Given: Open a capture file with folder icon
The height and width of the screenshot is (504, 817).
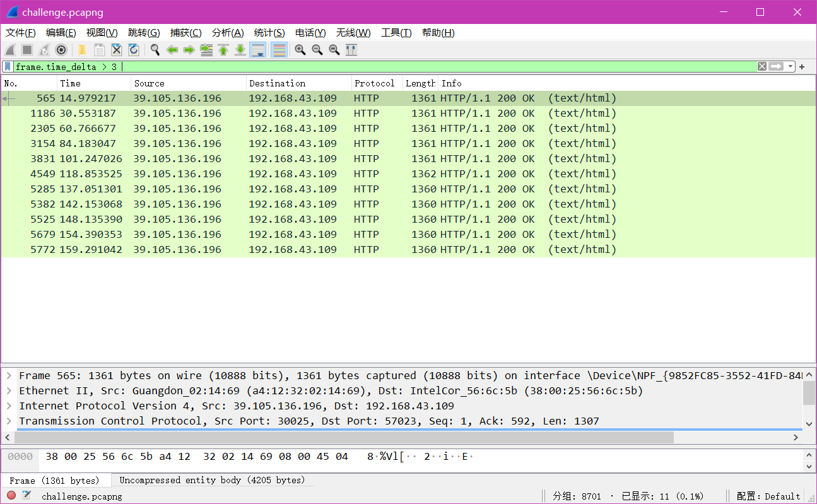Looking at the screenshot, I should tap(82, 50).
